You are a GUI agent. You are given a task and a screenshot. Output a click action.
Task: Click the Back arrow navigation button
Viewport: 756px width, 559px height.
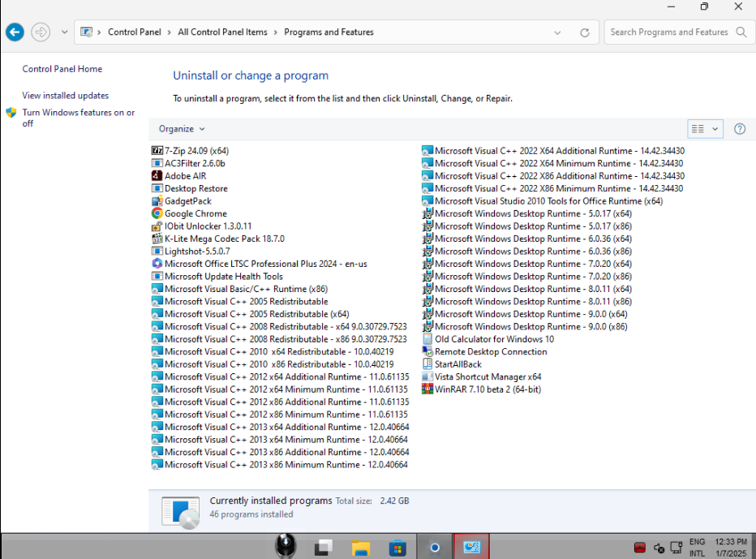click(x=15, y=32)
